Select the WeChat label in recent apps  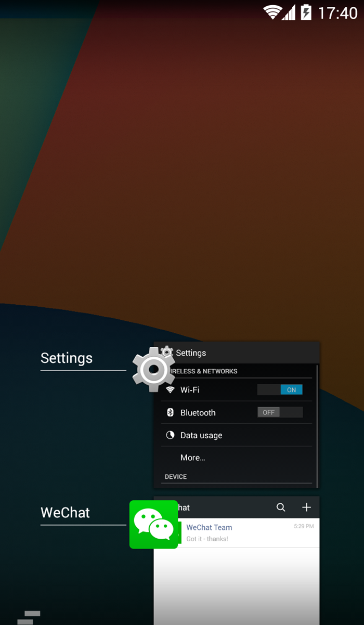click(66, 512)
